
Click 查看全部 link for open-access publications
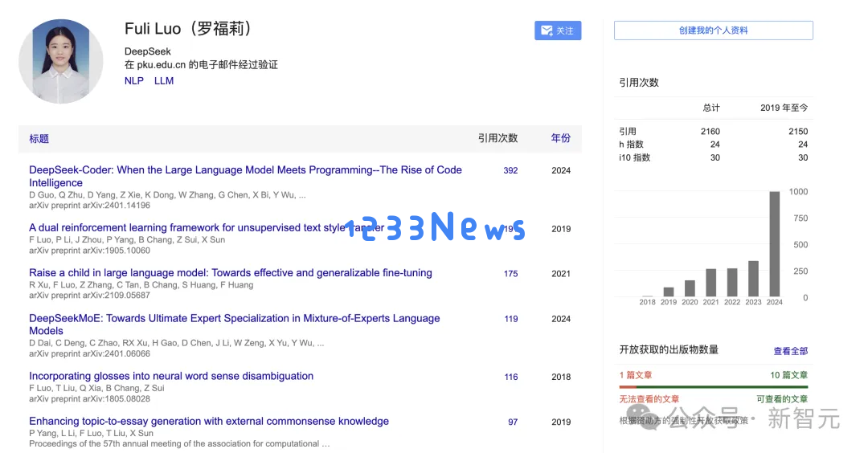(791, 351)
